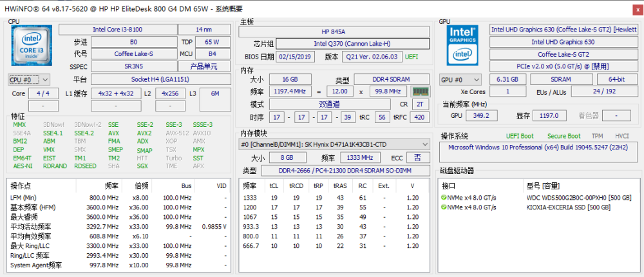The image size is (644, 277).
Task: Click the 6.31 GB video memory field
Action: 507,79
